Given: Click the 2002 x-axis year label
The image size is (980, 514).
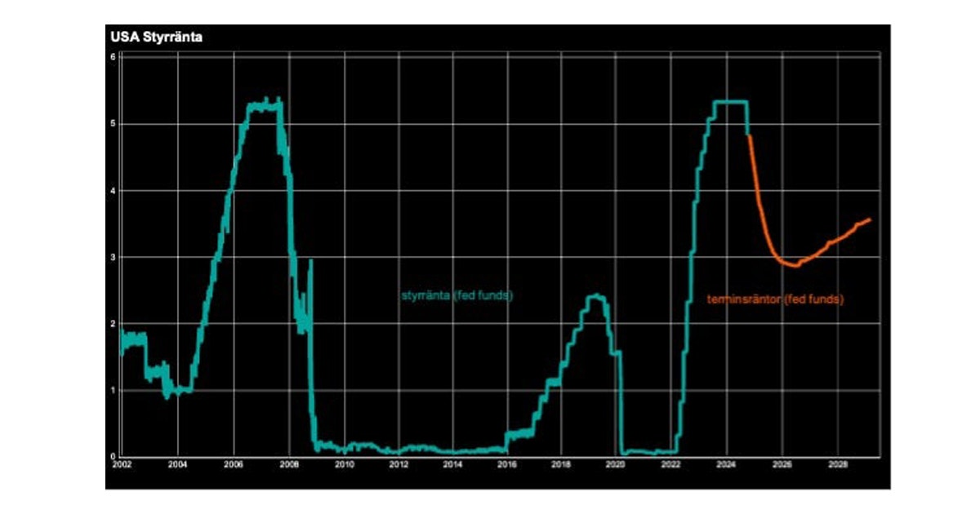Looking at the screenshot, I should click(x=122, y=465).
